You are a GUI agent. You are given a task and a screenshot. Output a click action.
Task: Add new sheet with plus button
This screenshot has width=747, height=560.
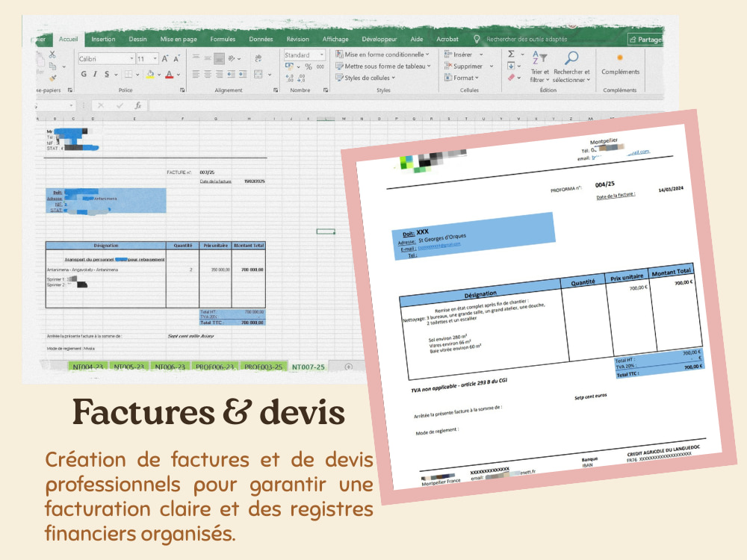tap(349, 366)
